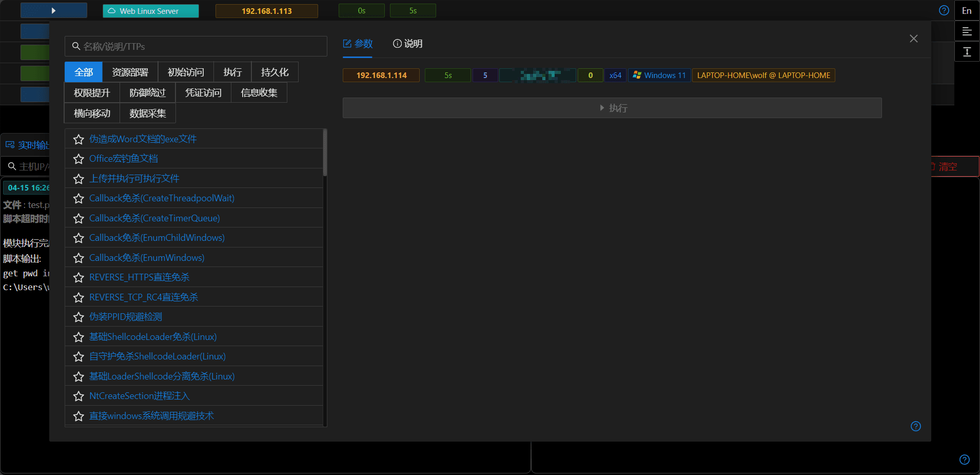The image size is (980, 475).
Task: Click the x64 architecture tag
Action: [615, 75]
